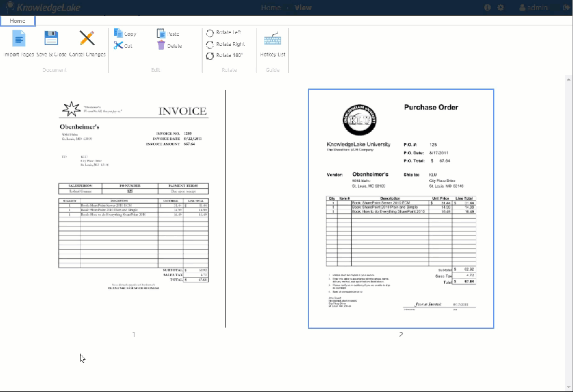Cut the selected page
Screen dimensions: 573x392
coord(123,45)
